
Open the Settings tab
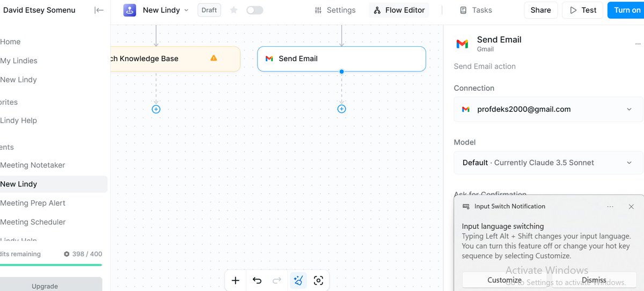point(335,10)
